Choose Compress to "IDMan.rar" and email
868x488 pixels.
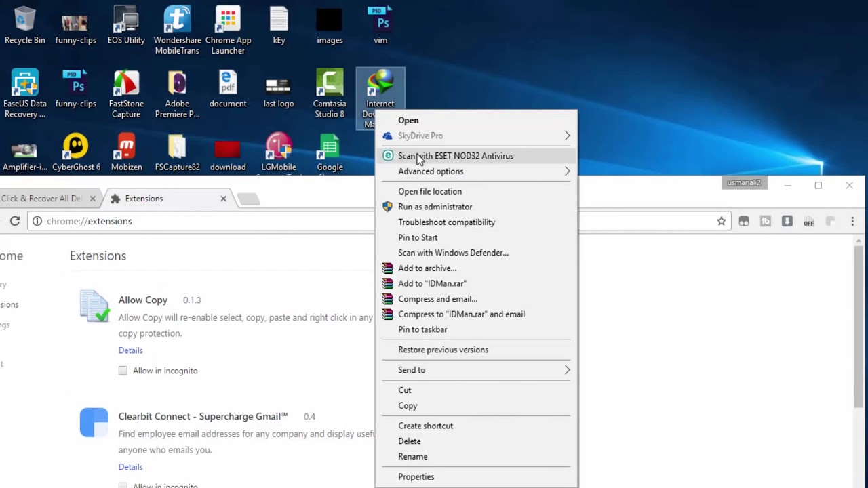tap(476, 314)
